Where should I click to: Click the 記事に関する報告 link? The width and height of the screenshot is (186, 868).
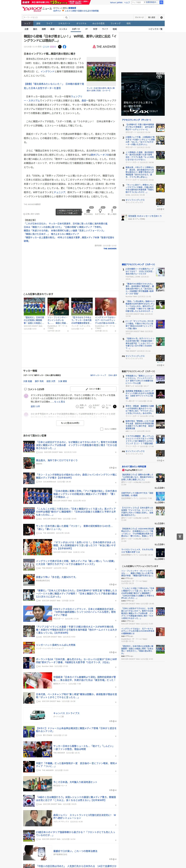[32, 214]
